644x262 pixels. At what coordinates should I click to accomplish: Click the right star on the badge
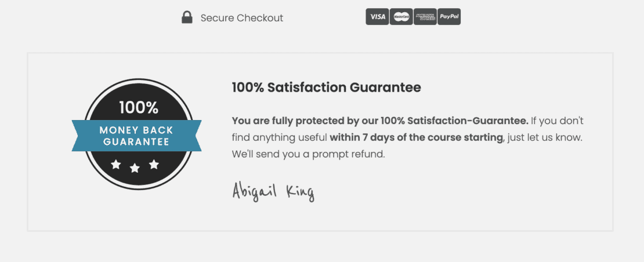154,165
